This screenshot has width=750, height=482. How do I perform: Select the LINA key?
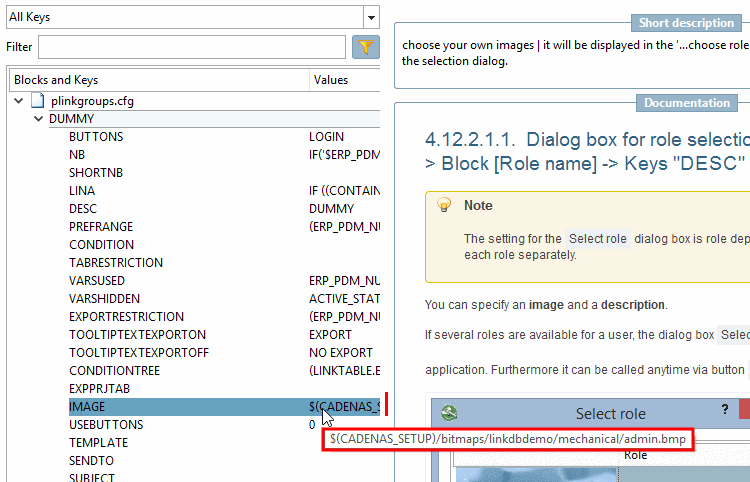point(82,191)
